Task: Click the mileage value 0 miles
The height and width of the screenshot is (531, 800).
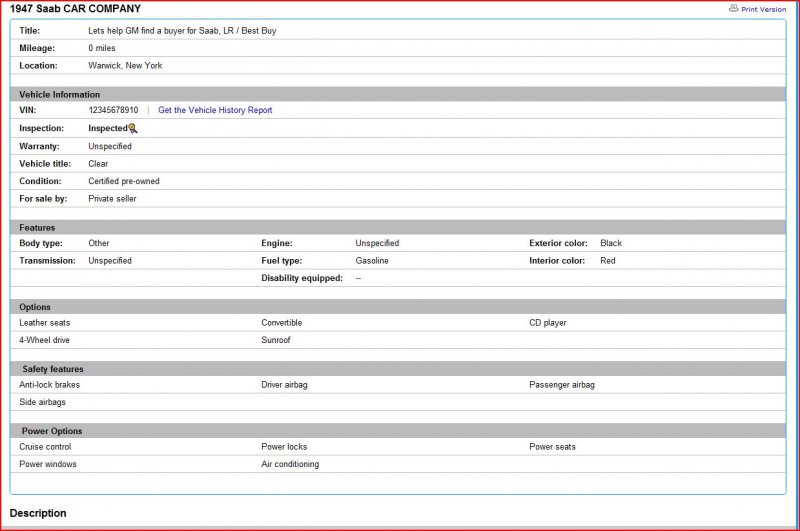Action: coord(102,48)
